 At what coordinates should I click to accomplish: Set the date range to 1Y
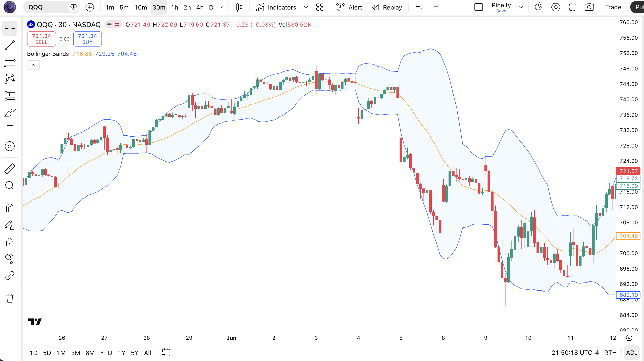tap(121, 353)
